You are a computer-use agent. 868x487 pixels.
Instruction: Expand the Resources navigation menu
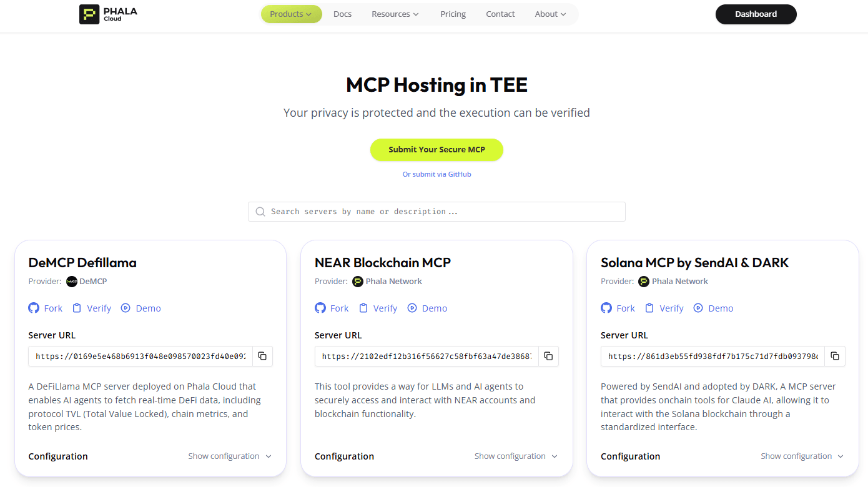point(395,14)
